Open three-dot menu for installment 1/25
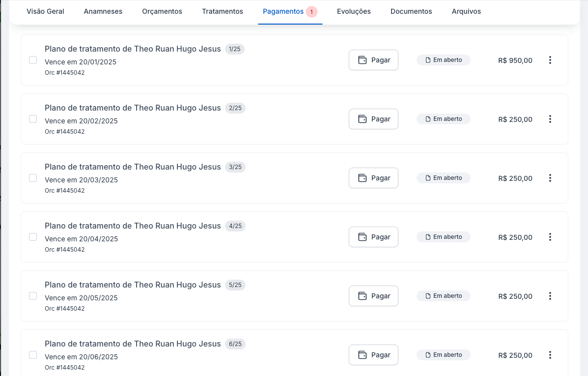Screen dimensions: 588x376 coord(550,60)
